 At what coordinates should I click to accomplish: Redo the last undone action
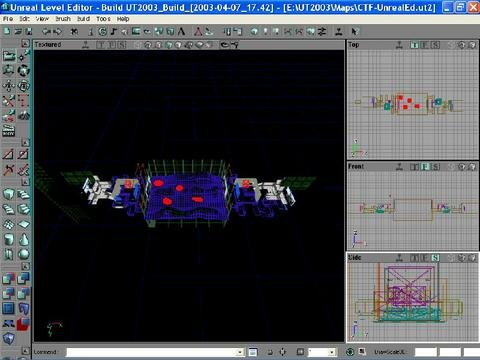[x=58, y=32]
